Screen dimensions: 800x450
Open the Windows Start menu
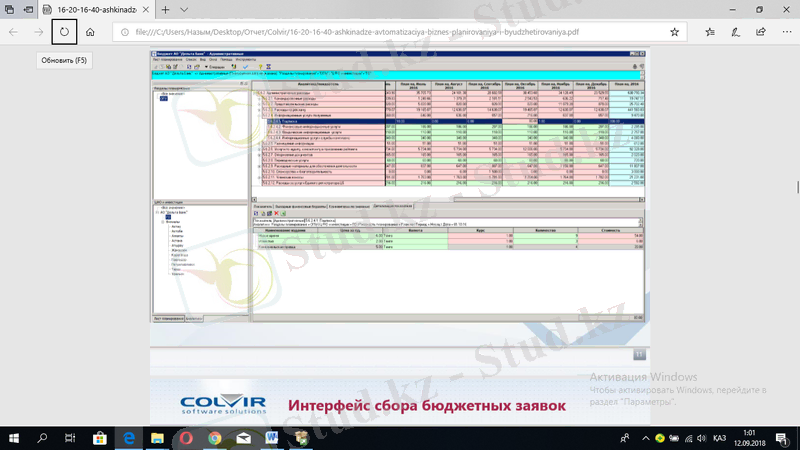coord(14,438)
